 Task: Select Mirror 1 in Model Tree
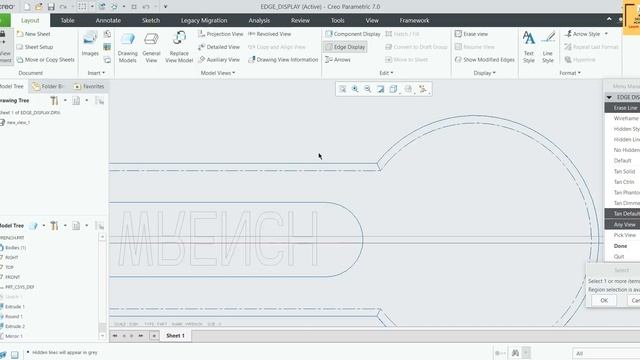pos(11,336)
